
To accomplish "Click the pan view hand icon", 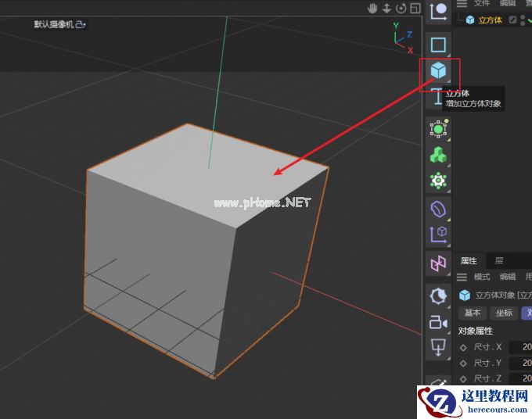I will (373, 9).
